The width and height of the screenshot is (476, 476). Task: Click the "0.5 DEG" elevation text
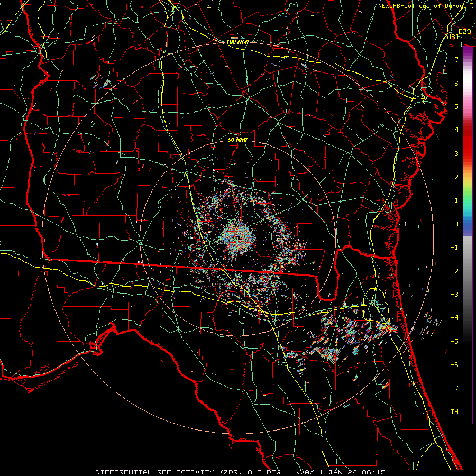(266, 472)
